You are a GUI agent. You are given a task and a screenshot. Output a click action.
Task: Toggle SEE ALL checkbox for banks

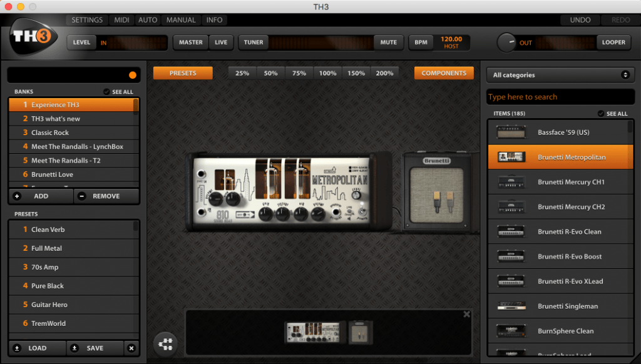106,91
